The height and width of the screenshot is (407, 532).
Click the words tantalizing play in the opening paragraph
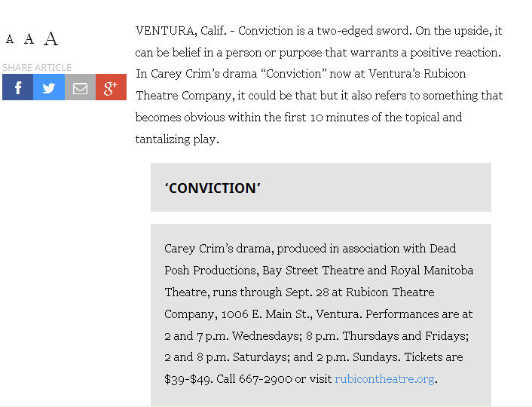tap(177, 139)
